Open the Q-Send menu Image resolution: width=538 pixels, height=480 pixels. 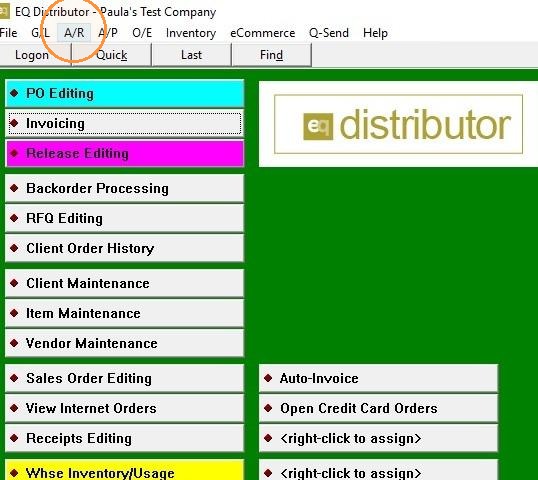click(329, 33)
